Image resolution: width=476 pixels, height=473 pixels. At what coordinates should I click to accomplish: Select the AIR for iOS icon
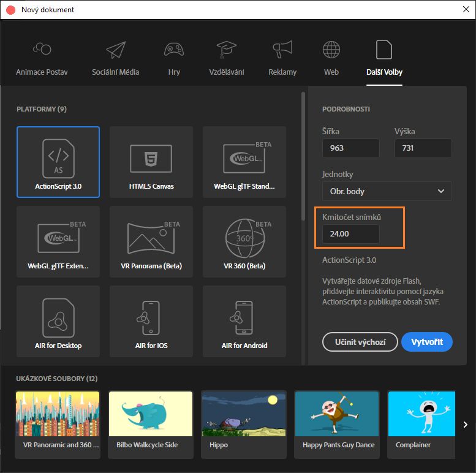coord(148,318)
